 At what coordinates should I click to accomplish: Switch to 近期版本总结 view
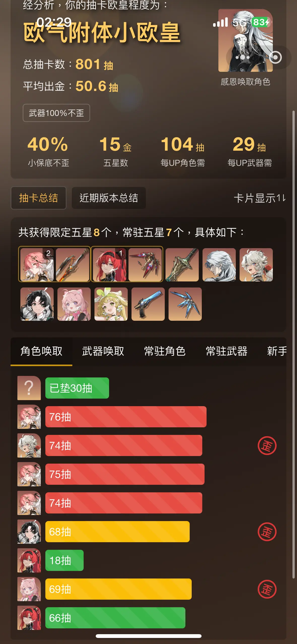coord(109,198)
